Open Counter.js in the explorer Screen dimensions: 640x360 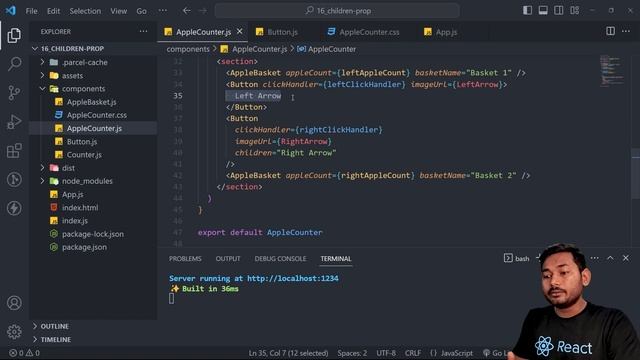(84, 155)
